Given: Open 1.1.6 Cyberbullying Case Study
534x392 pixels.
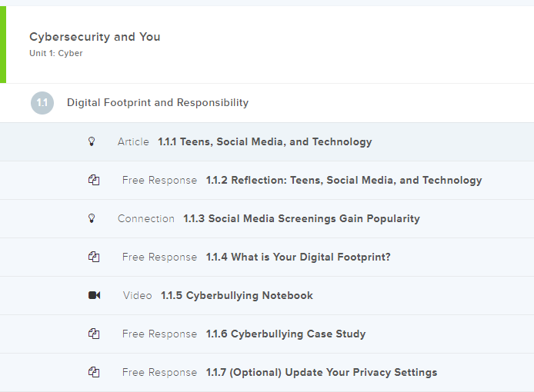Looking at the screenshot, I should [x=286, y=334].
